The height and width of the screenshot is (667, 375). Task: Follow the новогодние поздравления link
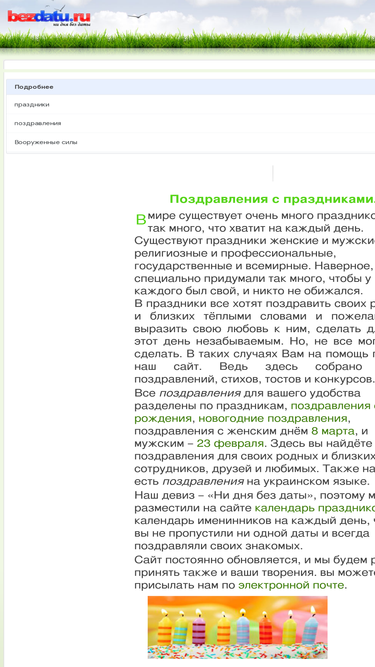273,418
